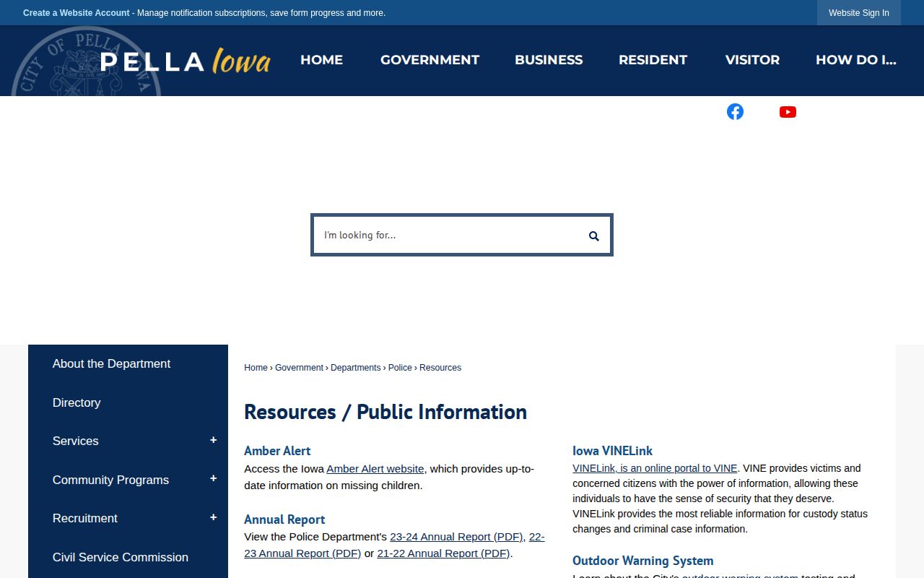Click Website Sign In button

pyautogui.click(x=859, y=13)
